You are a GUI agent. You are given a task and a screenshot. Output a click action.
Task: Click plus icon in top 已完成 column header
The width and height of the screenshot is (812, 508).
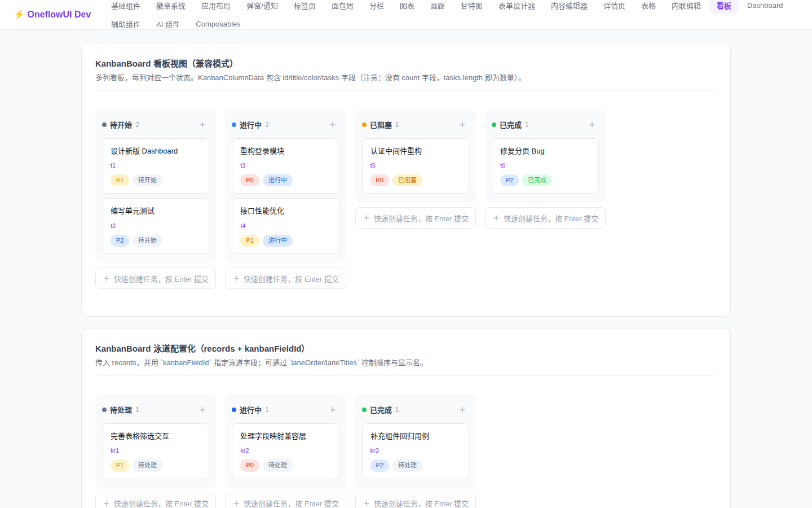pyautogui.click(x=592, y=125)
